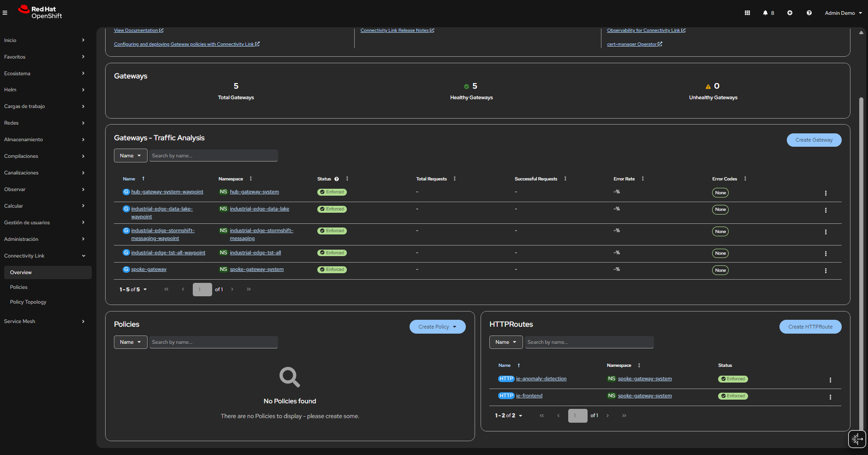Go to next page in gateways pagination
The height and width of the screenshot is (455, 868).
click(x=232, y=289)
